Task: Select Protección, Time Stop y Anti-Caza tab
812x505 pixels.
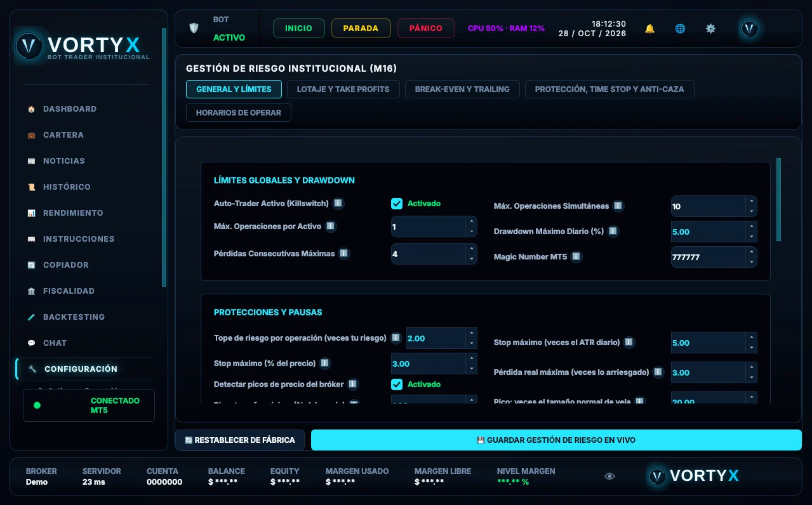Action: (x=609, y=89)
